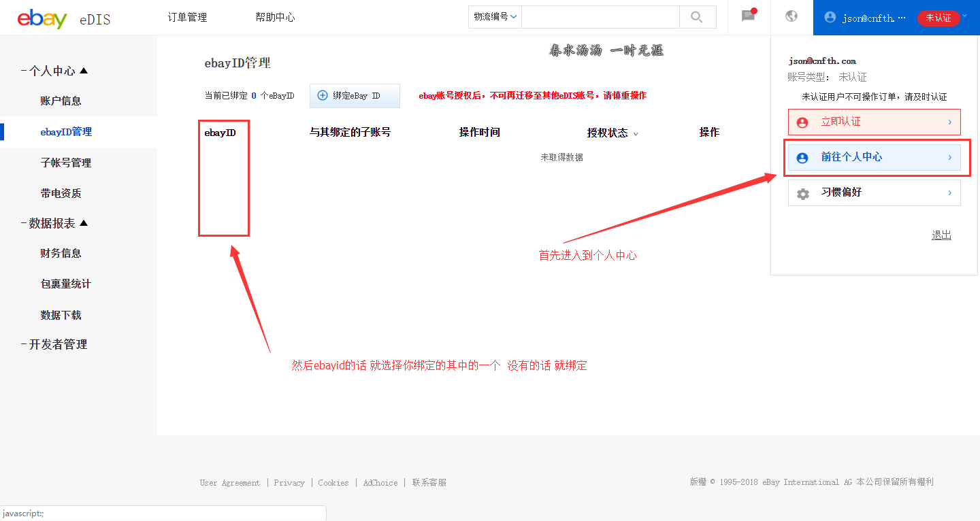The image size is (980, 521).
Task: Open the Privacy footer link
Action: pyautogui.click(x=289, y=483)
